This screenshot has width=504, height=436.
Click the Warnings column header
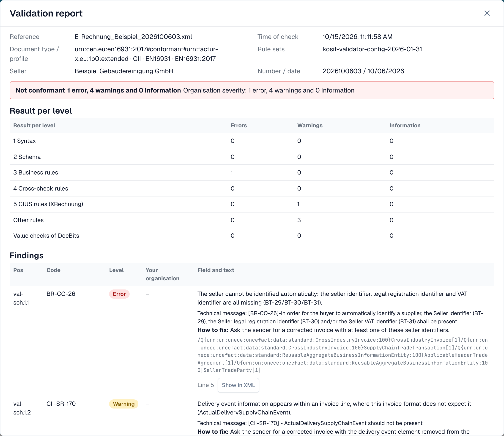click(310, 125)
